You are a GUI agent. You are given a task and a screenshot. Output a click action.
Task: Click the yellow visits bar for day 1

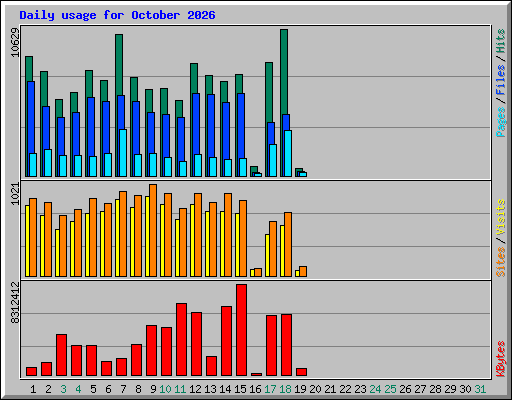pos(27,241)
